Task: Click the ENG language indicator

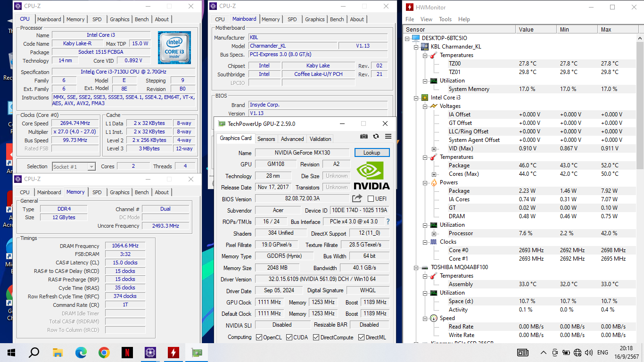Action: (x=603, y=353)
